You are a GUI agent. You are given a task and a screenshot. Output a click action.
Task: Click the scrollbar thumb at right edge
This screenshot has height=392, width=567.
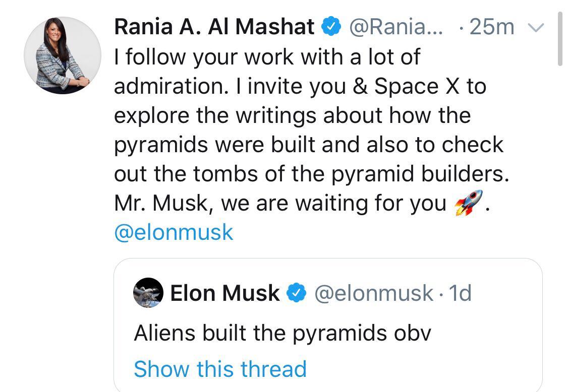559,39
